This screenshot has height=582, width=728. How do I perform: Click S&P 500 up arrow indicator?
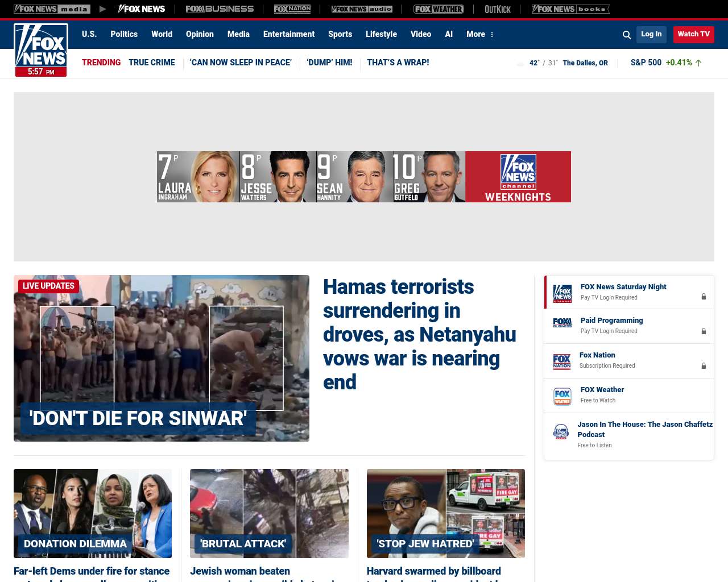pos(698,63)
